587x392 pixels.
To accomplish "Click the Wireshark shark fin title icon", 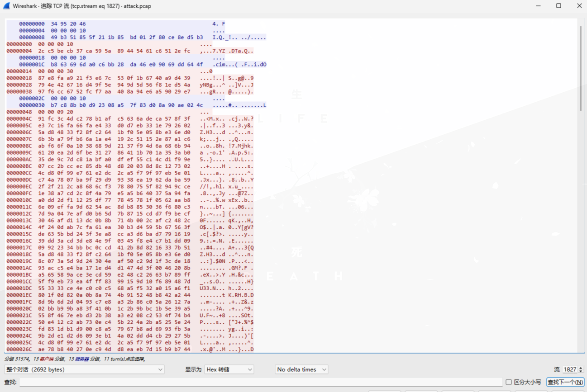I will point(6,6).
